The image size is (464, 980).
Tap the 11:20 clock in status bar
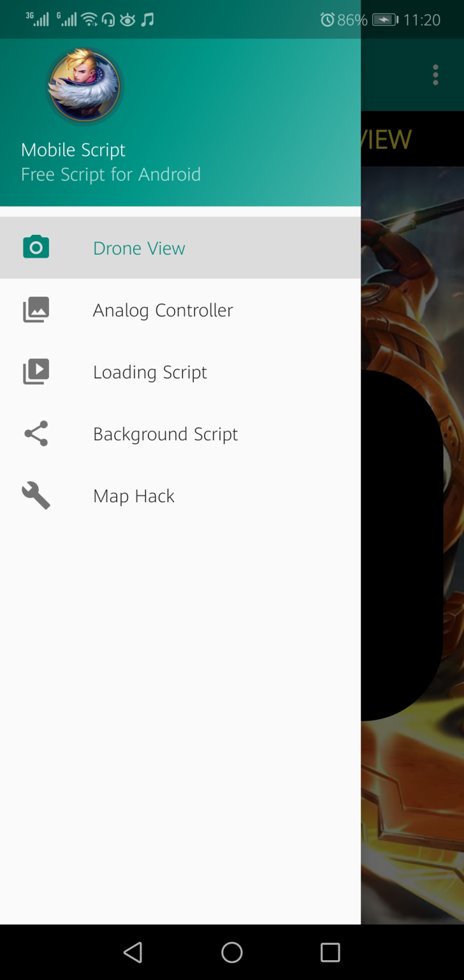[x=422, y=20]
